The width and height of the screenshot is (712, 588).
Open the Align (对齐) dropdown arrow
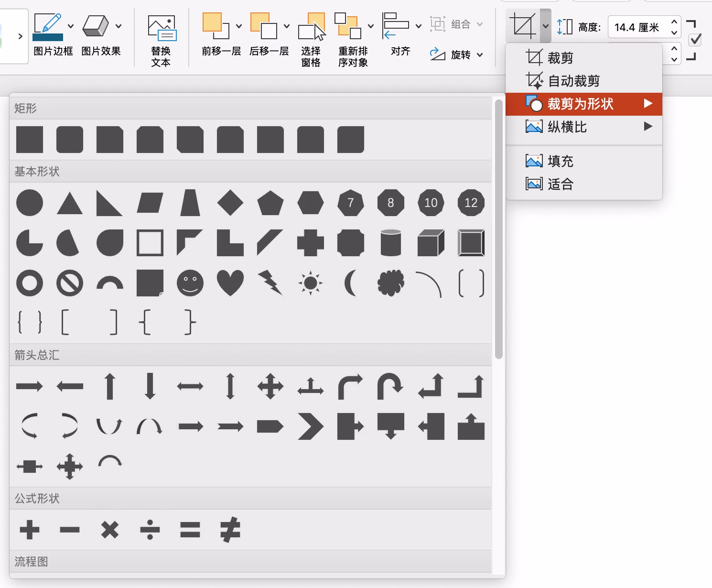(x=419, y=26)
